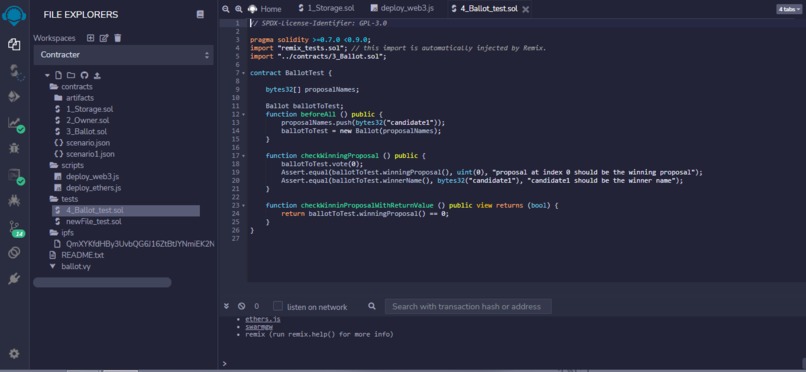Open the Debugger bug icon in sidebar
Viewport: 806px width, 372px height.
tap(14, 149)
